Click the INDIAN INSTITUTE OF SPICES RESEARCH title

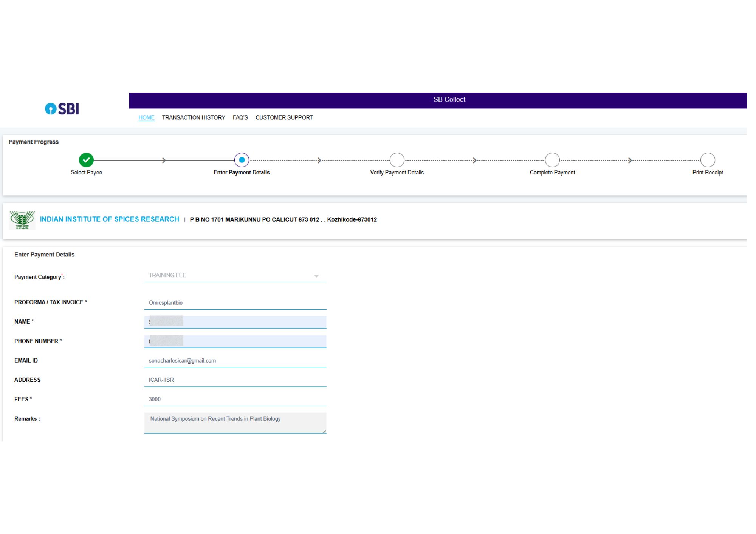click(110, 219)
